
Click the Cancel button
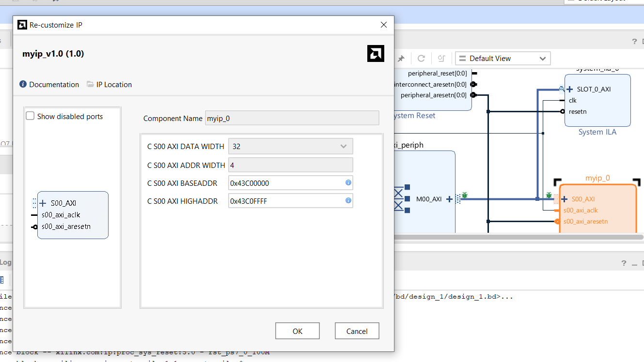click(357, 331)
